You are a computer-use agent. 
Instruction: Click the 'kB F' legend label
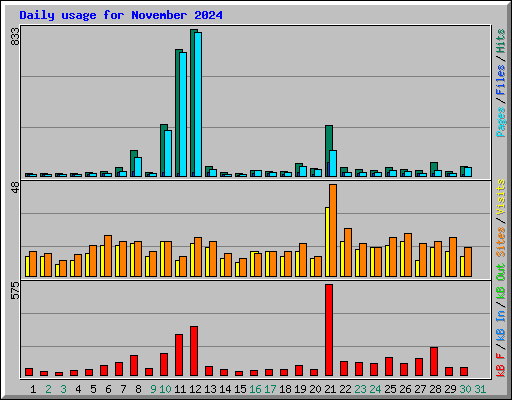tap(501, 365)
